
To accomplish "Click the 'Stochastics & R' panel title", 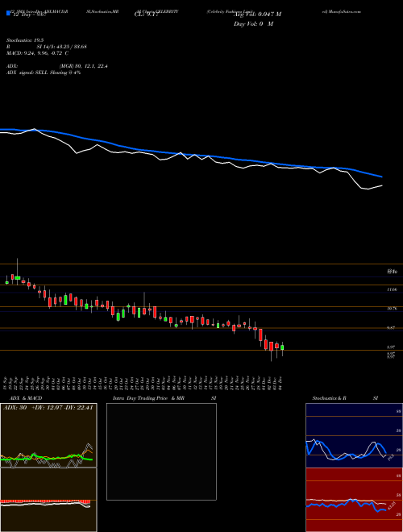I will 330,398.
